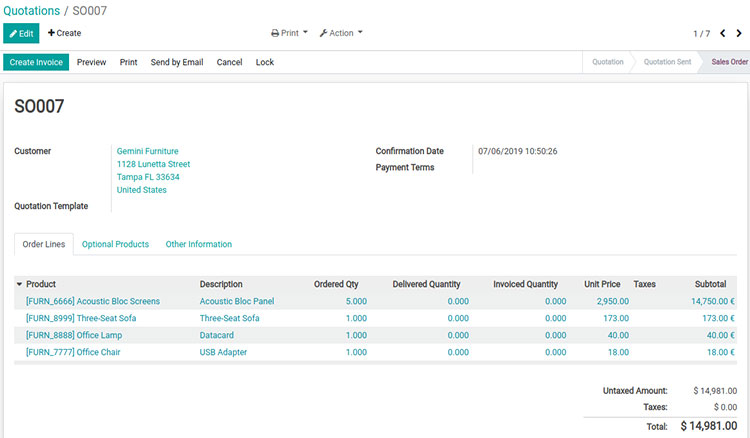Collapse the Product column sort arrow
This screenshot has width=750, height=438.
click(x=19, y=284)
